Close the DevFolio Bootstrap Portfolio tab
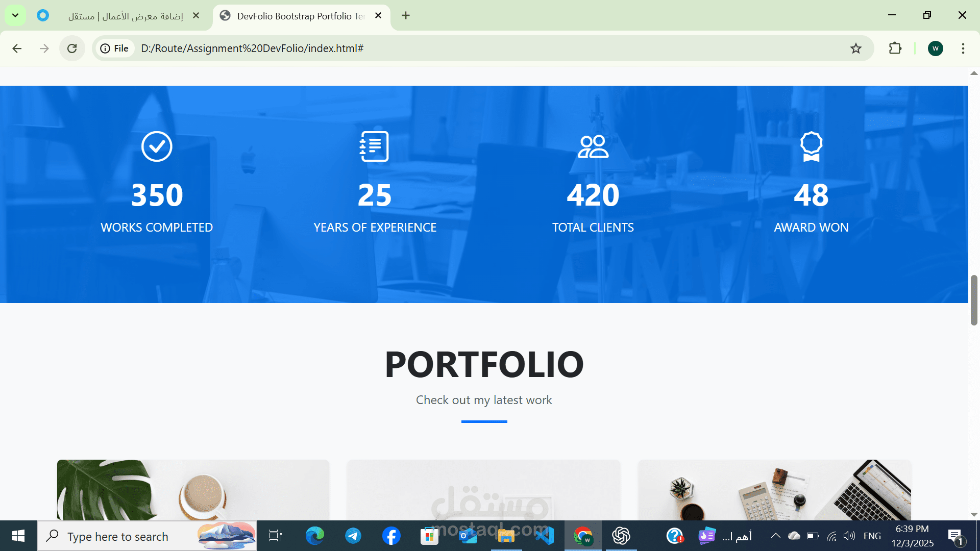 click(x=378, y=16)
